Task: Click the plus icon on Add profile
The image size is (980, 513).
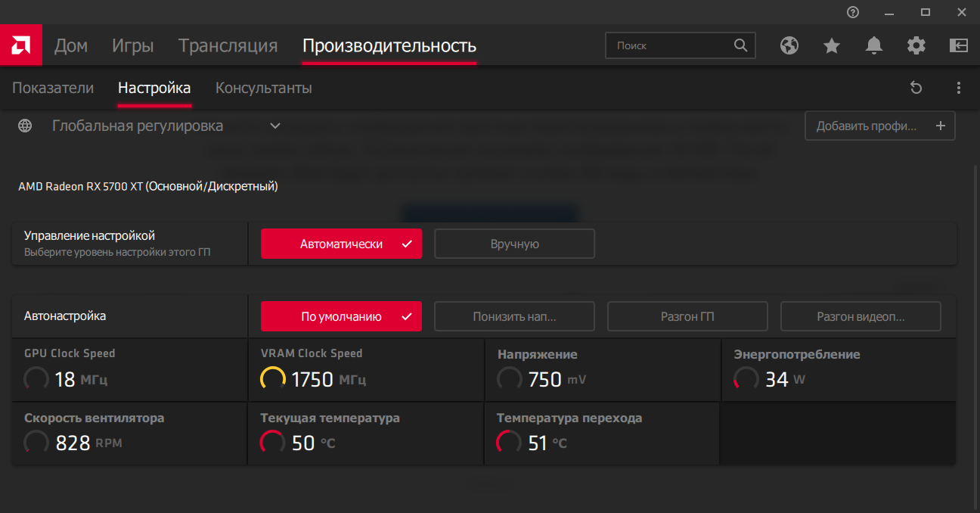Action: pyautogui.click(x=941, y=126)
